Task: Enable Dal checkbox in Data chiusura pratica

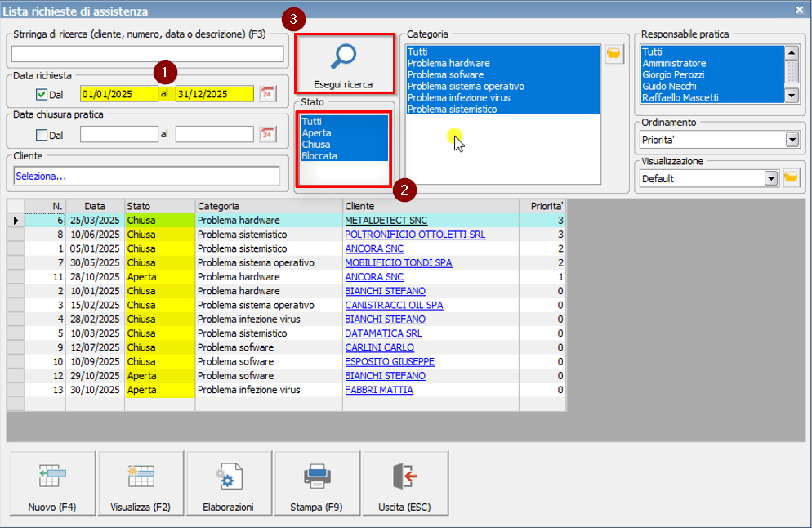Action: click(42, 135)
